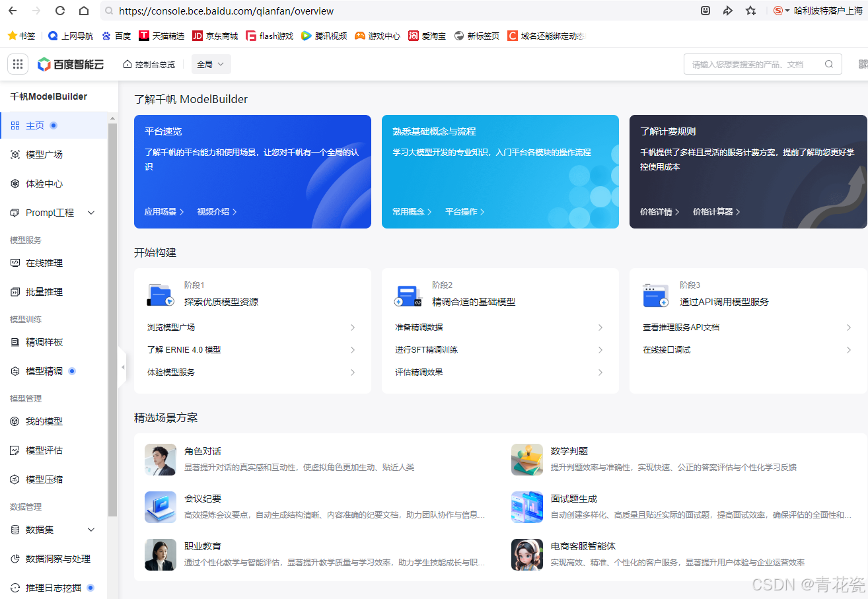The image size is (868, 599).
Task: Open 数据洞察与处理 in sidebar
Action: (x=54, y=559)
